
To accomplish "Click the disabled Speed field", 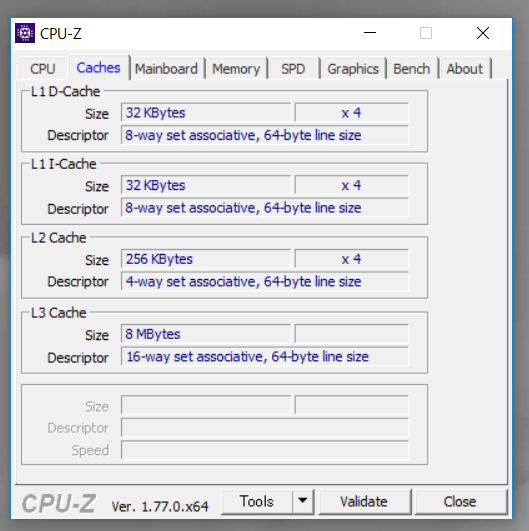I will pos(265,450).
